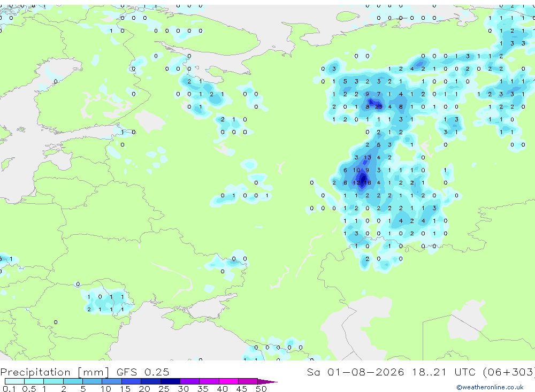Click legend label '15' under color bar
535x392 pixels.
[125, 389]
